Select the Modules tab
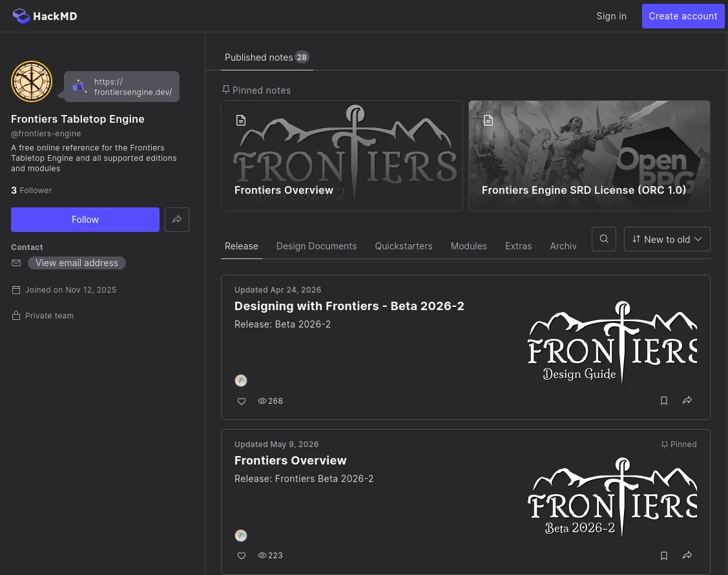Viewport: 728px width, 575px height. (469, 246)
